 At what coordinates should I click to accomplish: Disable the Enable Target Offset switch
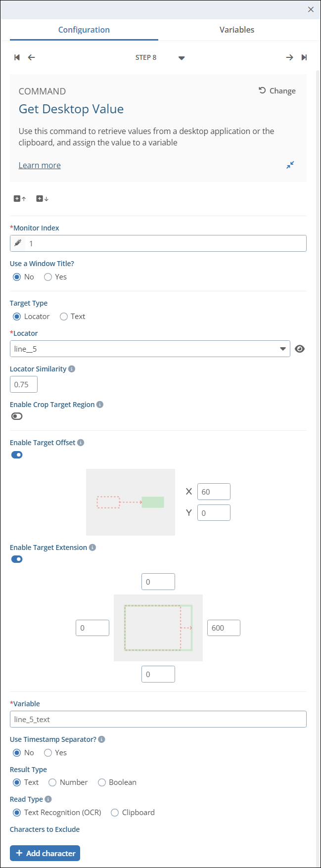pyautogui.click(x=17, y=455)
